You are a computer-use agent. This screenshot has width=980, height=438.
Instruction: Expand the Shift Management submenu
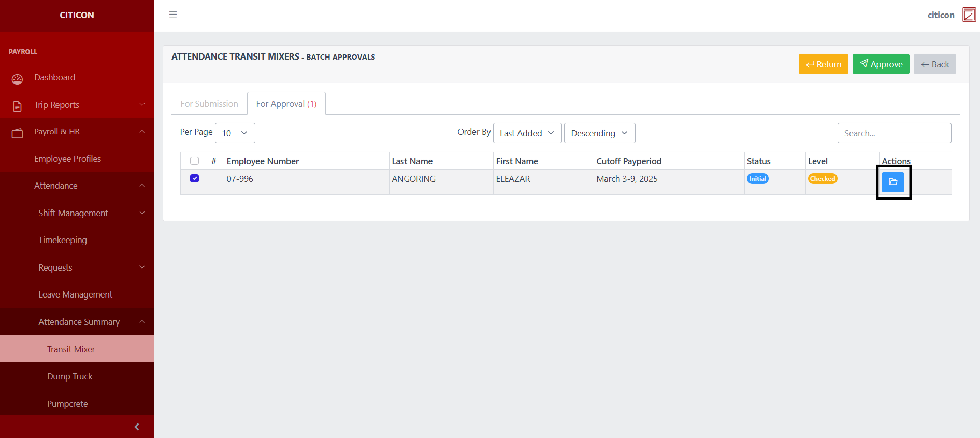click(73, 213)
